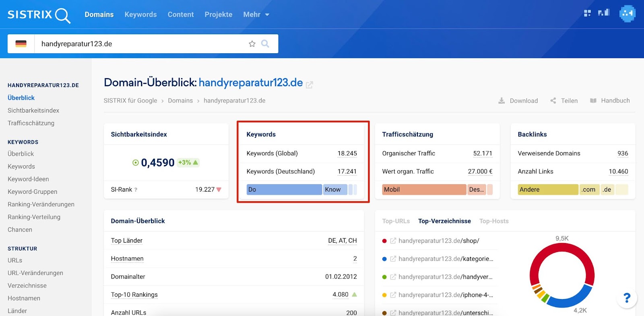Image resolution: width=644 pixels, height=316 pixels.
Task: Click the blue Do intent bar segment
Action: point(284,189)
